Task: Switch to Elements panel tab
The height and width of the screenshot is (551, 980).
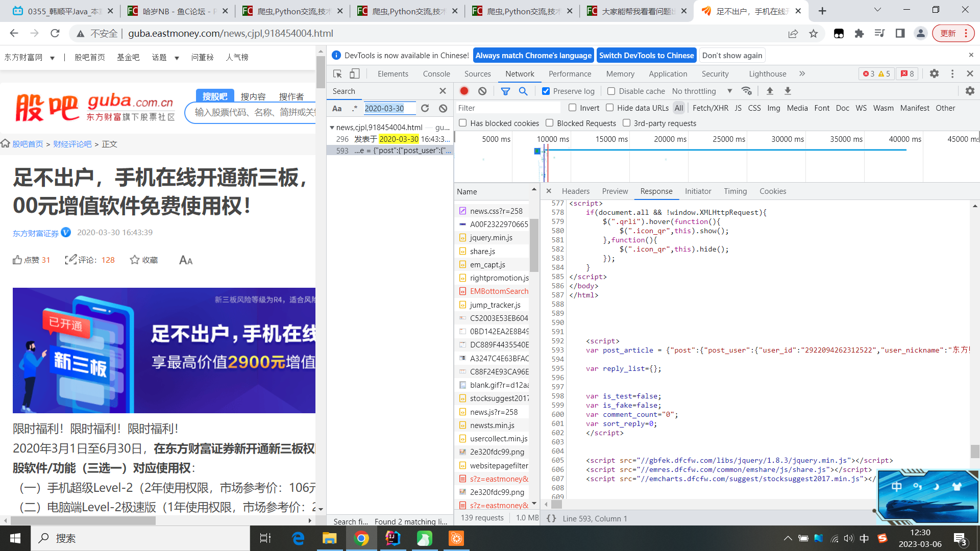Action: (x=393, y=73)
